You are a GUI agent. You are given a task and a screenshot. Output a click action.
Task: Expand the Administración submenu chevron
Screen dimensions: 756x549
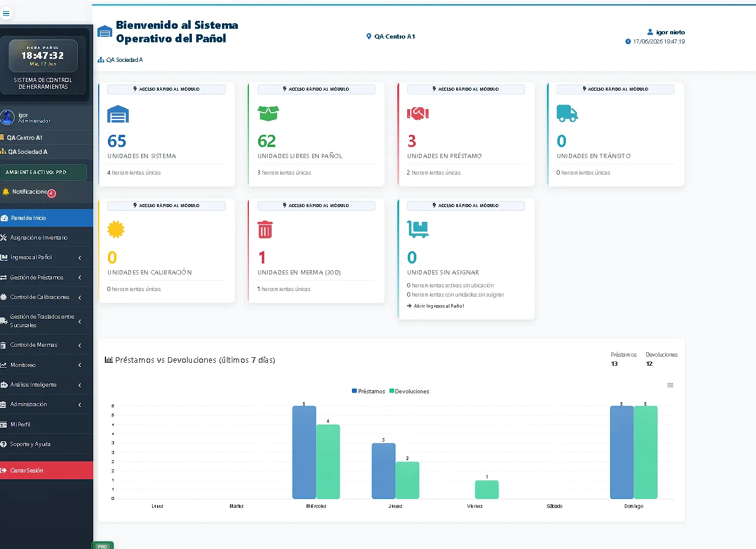click(x=80, y=405)
